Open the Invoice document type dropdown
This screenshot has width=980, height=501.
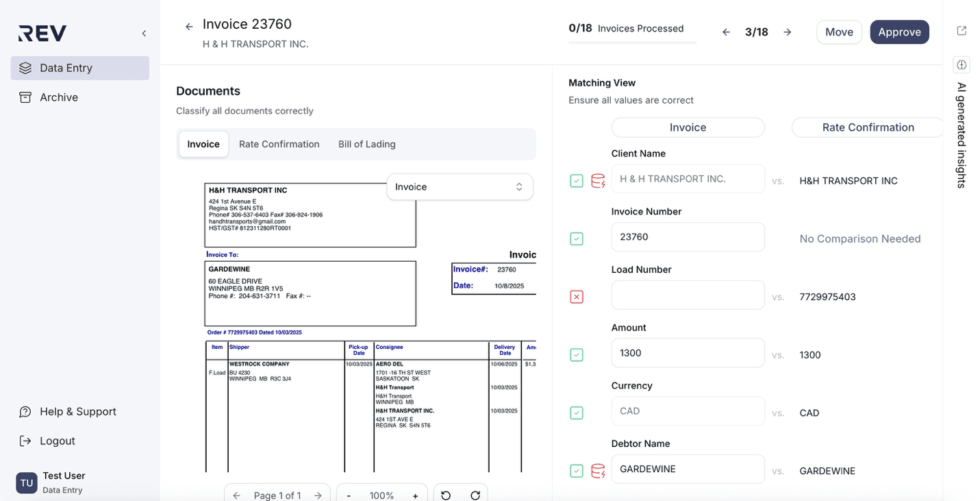(460, 187)
